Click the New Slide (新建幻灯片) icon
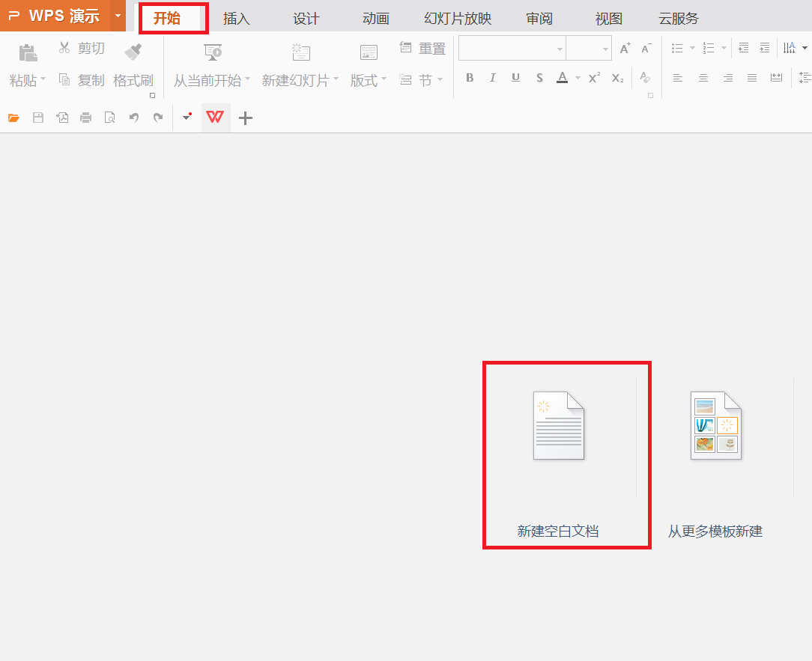Viewport: 812px width, 661px height. pyautogui.click(x=300, y=52)
